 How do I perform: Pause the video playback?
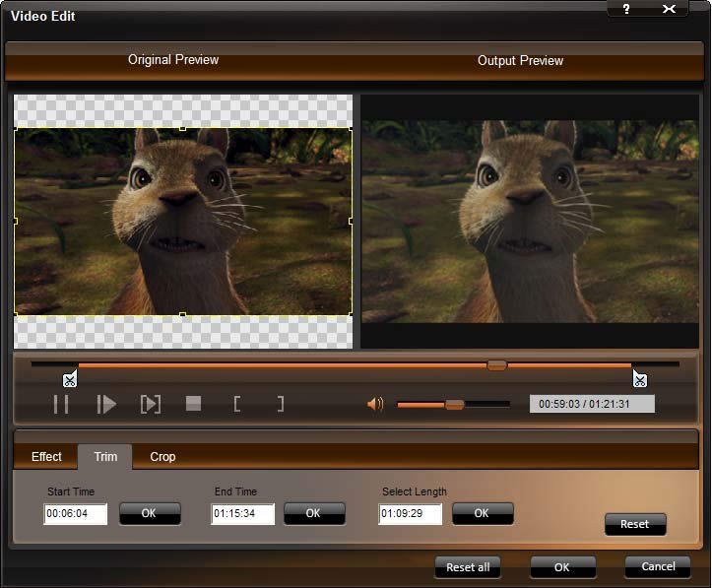tap(61, 404)
